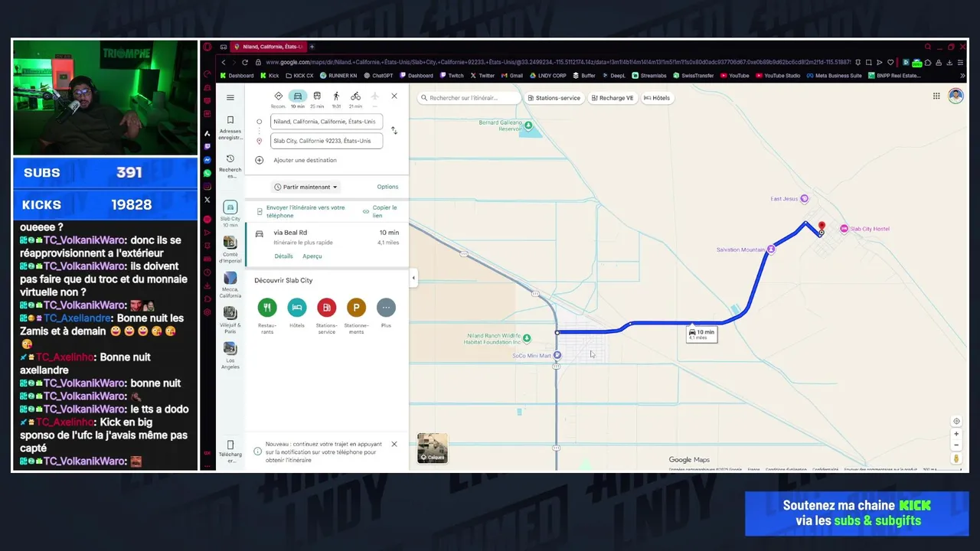Click the destination field Slab City
980x551 pixels.
click(327, 141)
